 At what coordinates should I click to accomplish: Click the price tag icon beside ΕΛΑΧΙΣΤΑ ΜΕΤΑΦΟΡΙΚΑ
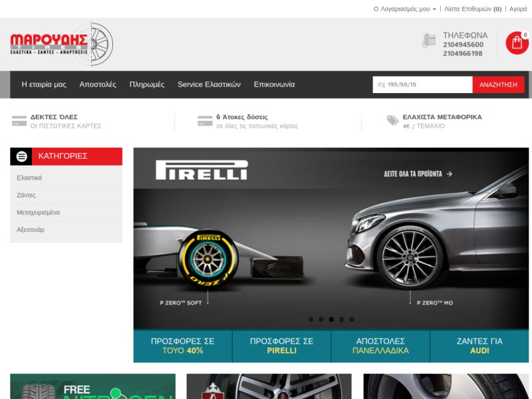click(x=392, y=120)
